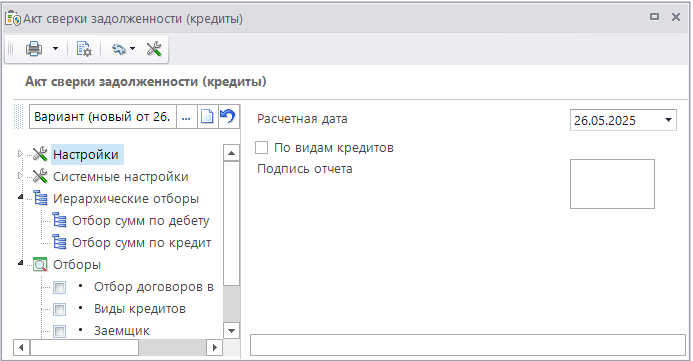Click the window title bar app icon
Screen dimensions: 693x361
(13, 19)
